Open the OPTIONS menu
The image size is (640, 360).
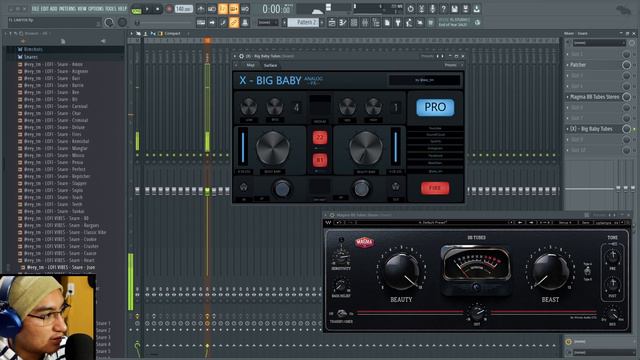point(96,9)
